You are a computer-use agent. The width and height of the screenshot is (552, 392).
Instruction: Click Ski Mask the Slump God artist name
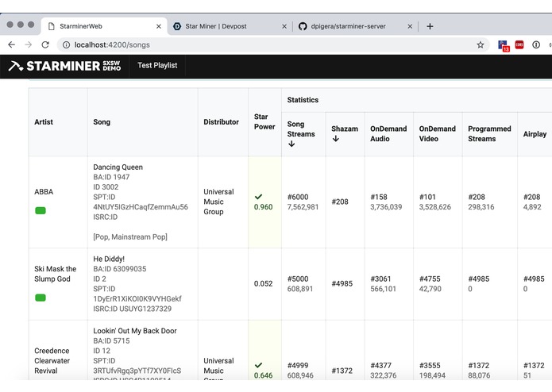coord(56,274)
